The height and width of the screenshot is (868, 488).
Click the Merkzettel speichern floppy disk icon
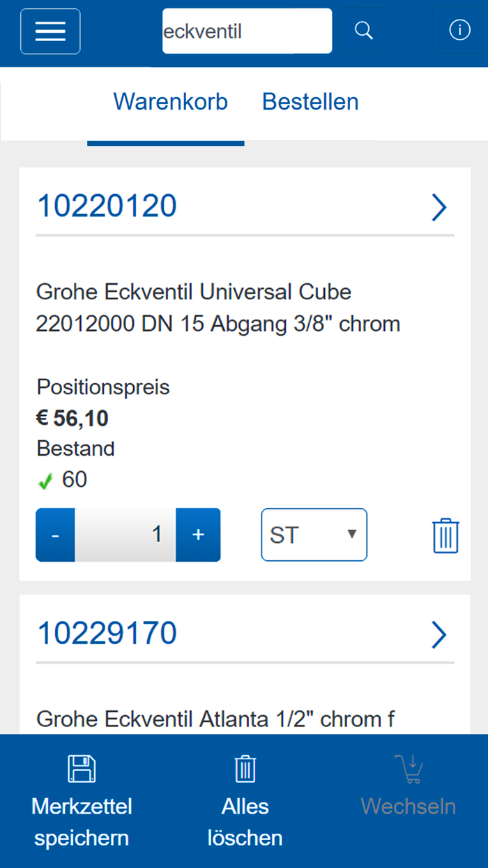pos(82,769)
